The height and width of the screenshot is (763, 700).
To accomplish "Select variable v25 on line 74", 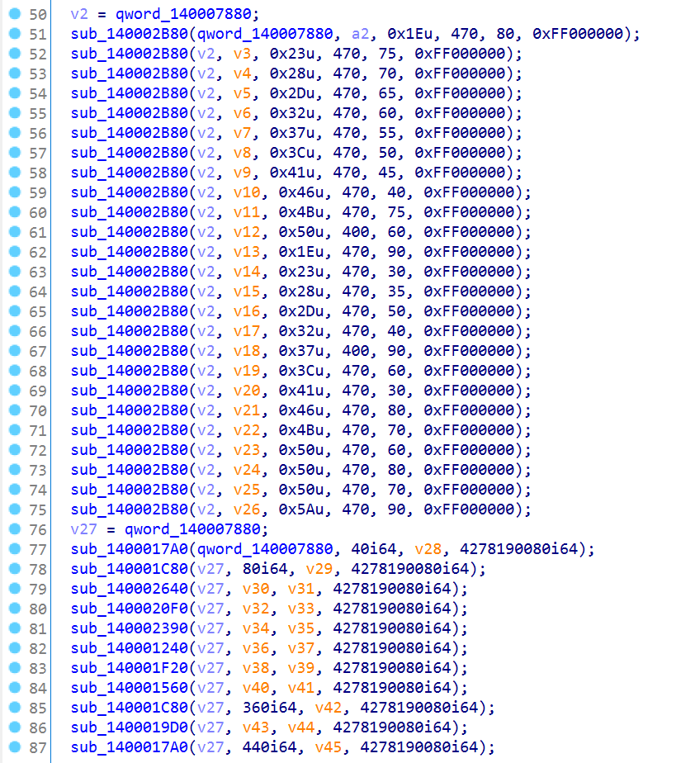I will 247,490.
